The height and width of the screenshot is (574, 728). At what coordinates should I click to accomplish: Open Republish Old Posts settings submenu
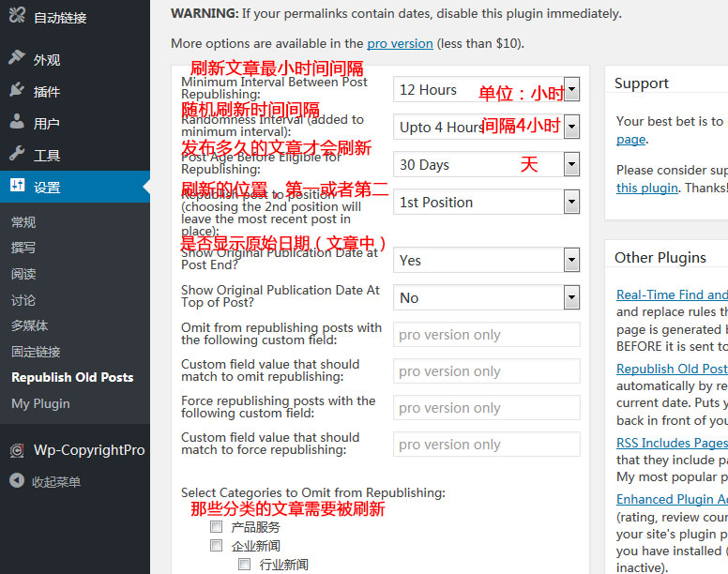point(72,377)
